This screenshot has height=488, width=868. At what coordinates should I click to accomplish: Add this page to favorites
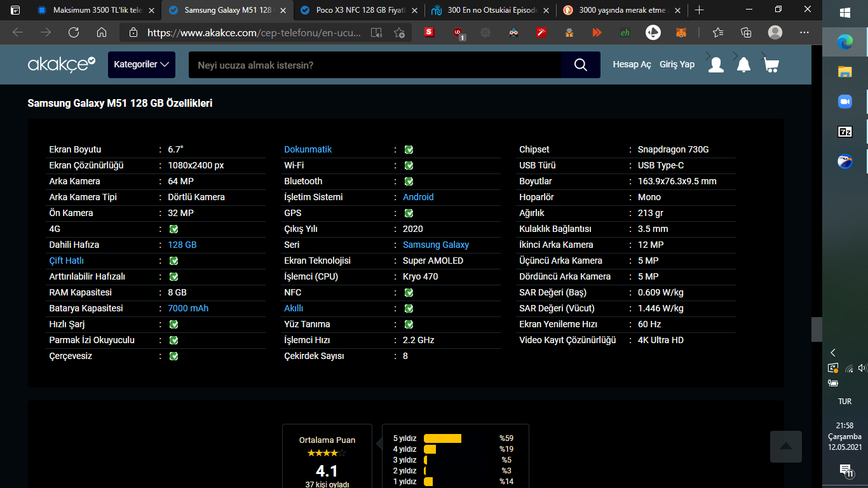[399, 32]
